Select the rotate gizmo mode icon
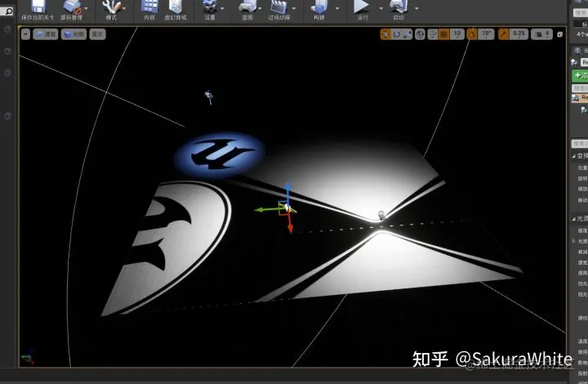 [396, 34]
